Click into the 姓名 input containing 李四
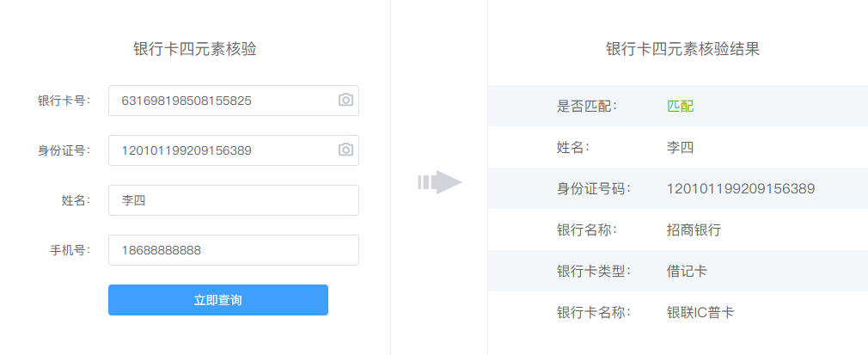This screenshot has height=355, width=868. (234, 200)
